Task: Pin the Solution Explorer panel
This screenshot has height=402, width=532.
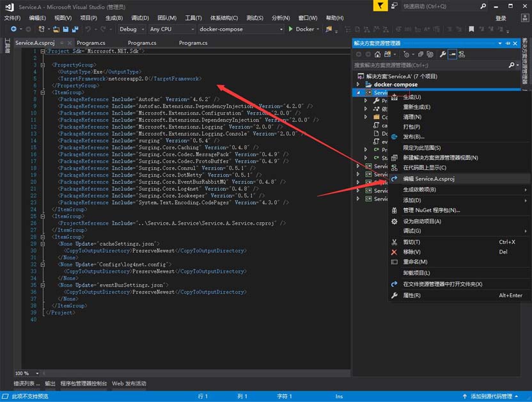Action: tap(507, 43)
